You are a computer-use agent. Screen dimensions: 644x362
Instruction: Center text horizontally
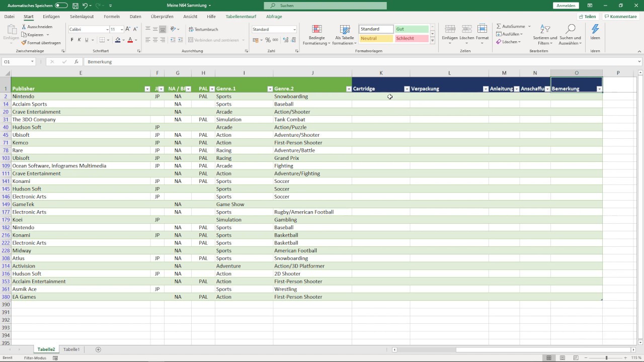click(x=155, y=40)
